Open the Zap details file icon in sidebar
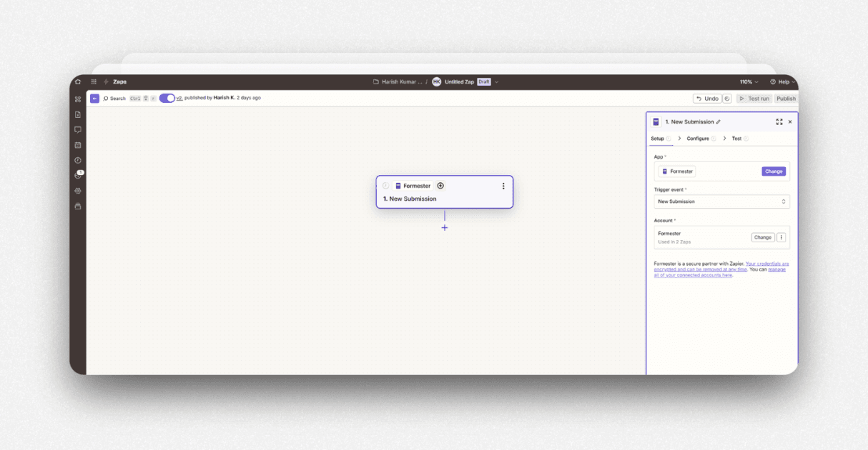Viewport: 868px width, 450px height. (x=78, y=114)
